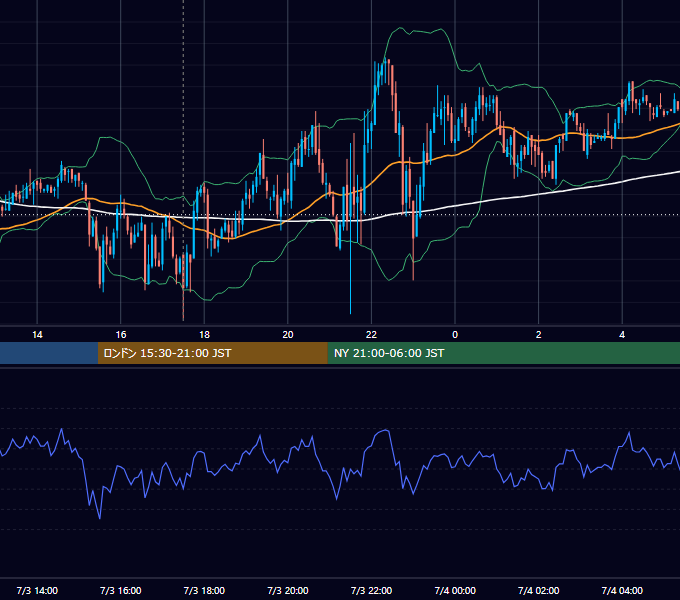Viewport: 680px width, 600px height.
Task: Click the 16 hour label on price chart axis
Action: tap(121, 335)
